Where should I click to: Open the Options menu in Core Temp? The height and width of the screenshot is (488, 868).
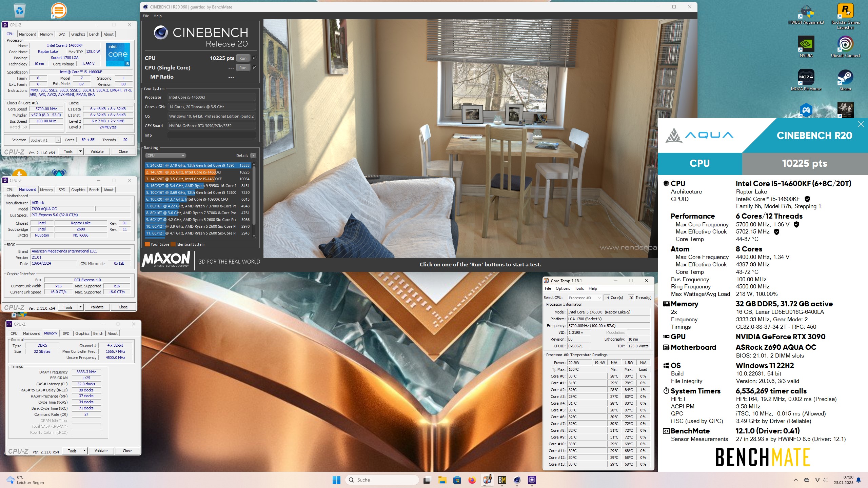click(x=563, y=288)
